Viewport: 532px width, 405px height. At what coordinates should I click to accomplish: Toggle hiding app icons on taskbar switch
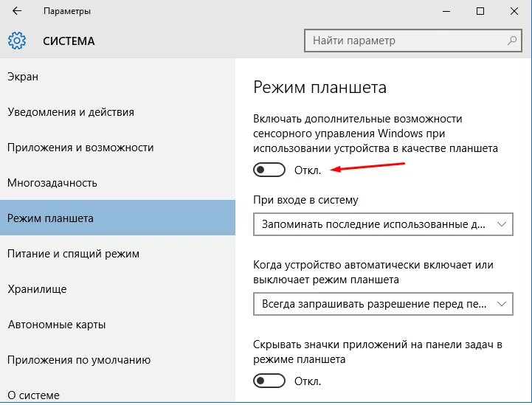point(269,381)
